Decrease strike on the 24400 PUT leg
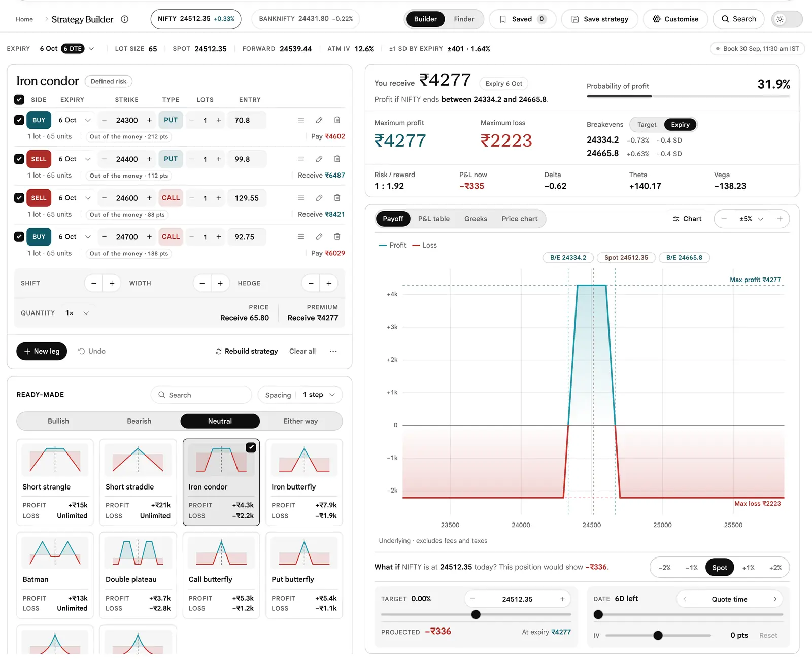Screen dimensions: 812x663 (x=104, y=159)
